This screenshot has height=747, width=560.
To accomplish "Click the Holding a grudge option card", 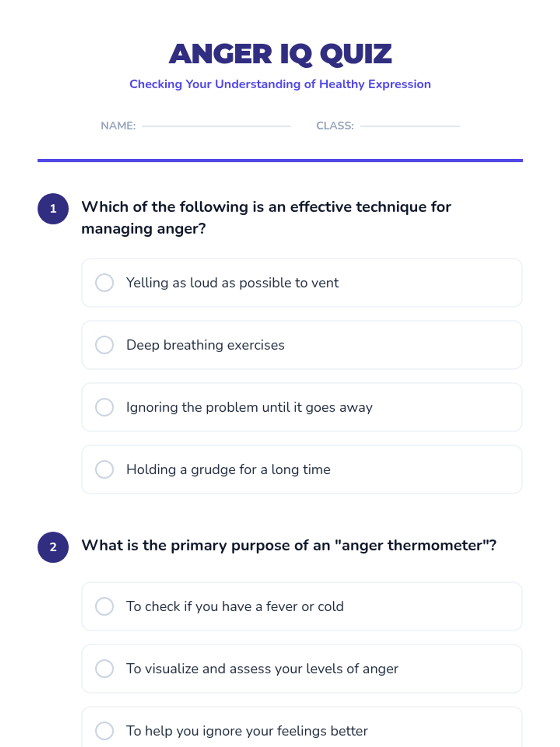I will (302, 470).
